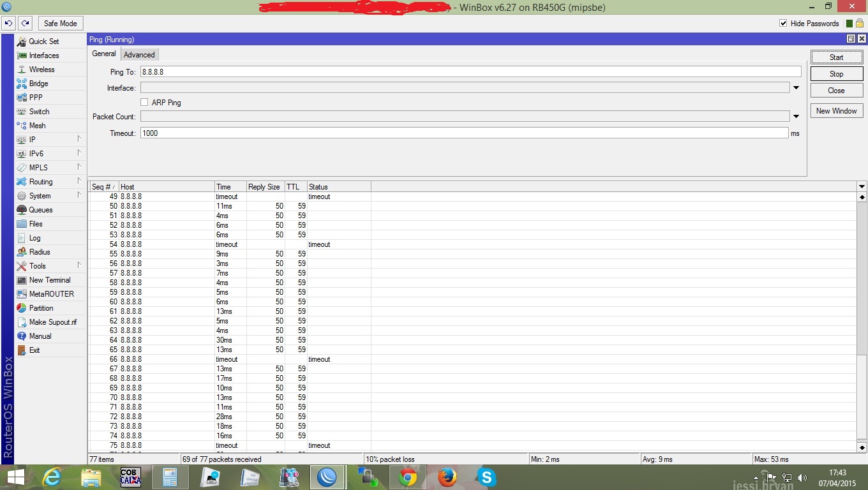
Task: Open the PPP menu item
Action: coord(50,98)
